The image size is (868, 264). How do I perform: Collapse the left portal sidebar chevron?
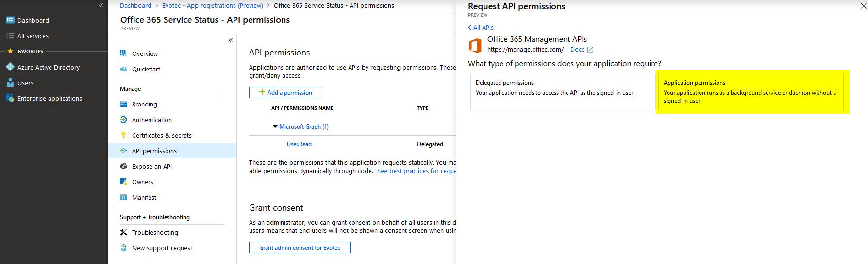coord(101,5)
